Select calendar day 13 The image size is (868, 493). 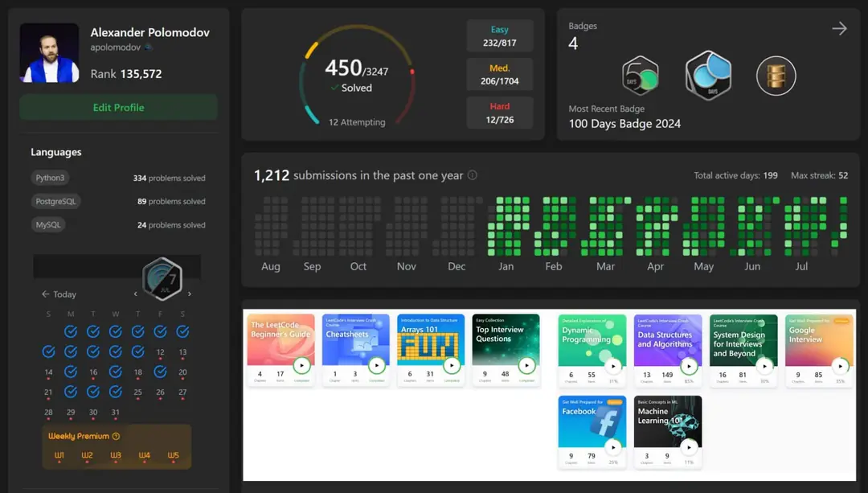[182, 351]
